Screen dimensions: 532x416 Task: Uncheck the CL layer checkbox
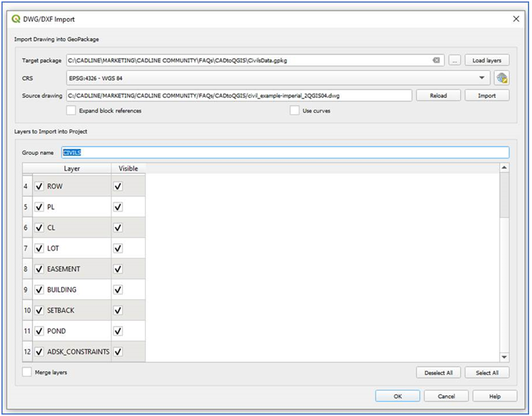coord(39,227)
